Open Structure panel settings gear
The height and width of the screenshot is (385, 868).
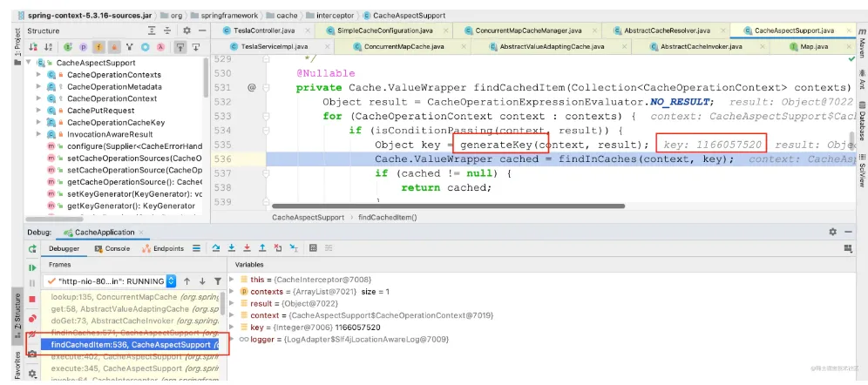coord(187,31)
